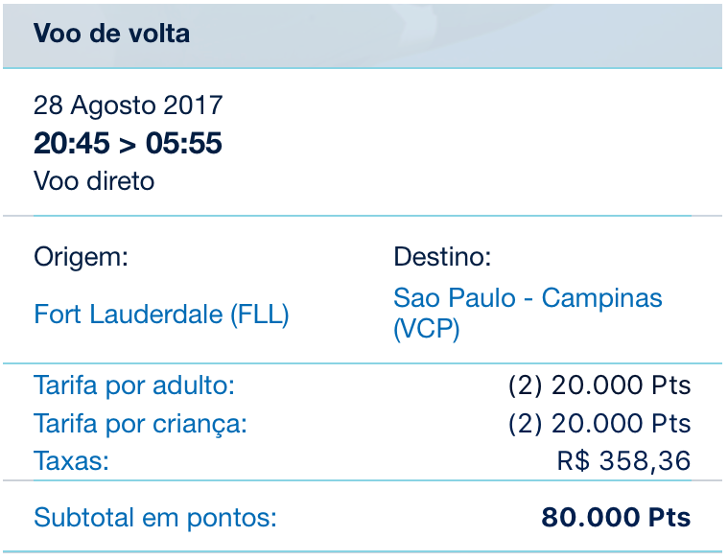Click the (FLL) airport code text
Viewport: 728px width, 560px height.
[x=259, y=314]
